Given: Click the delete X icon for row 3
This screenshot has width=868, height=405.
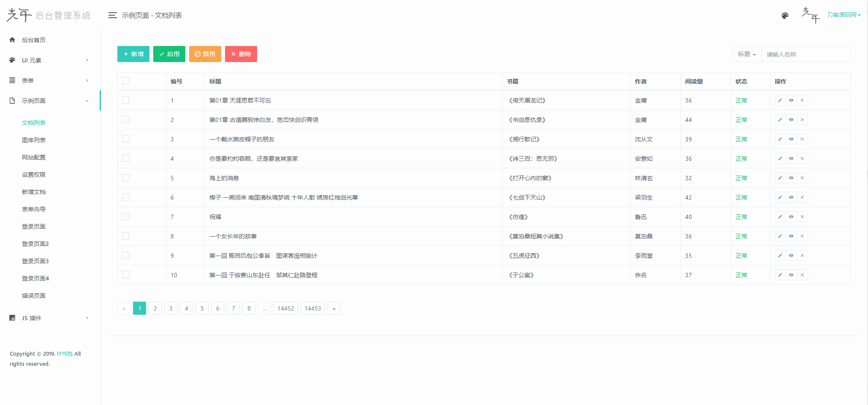Looking at the screenshot, I should coord(802,139).
